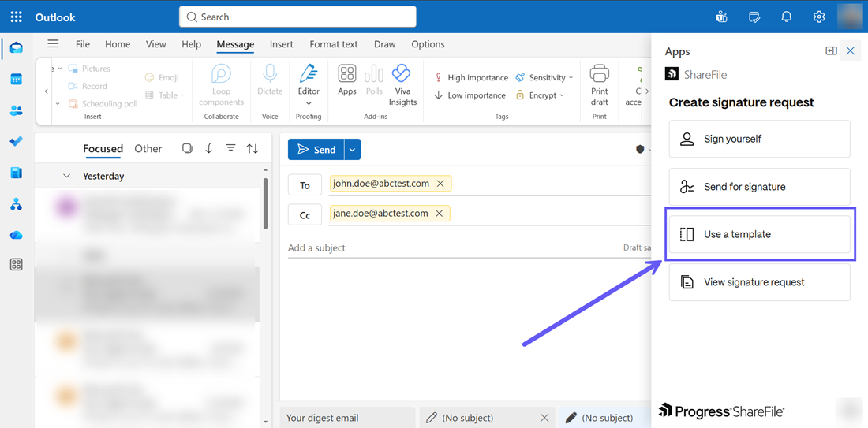Viewport: 868px width, 428px height.
Task: Switch to the View tab
Action: [x=156, y=44]
